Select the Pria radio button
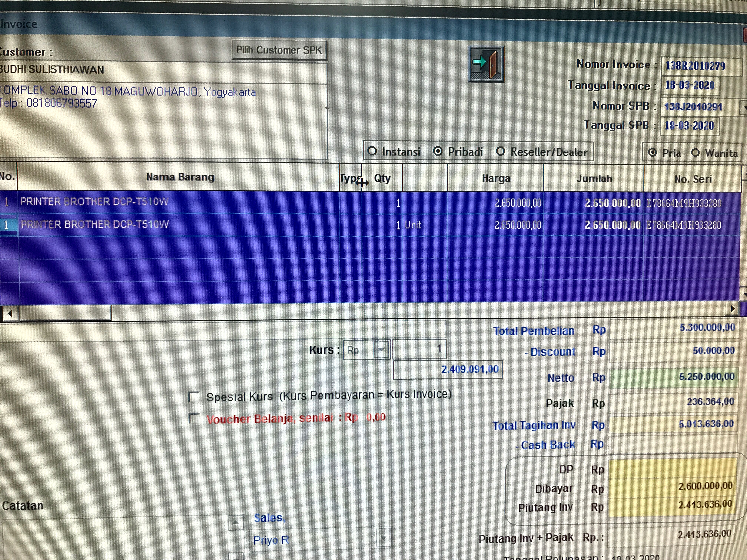The image size is (747, 560). [x=653, y=153]
